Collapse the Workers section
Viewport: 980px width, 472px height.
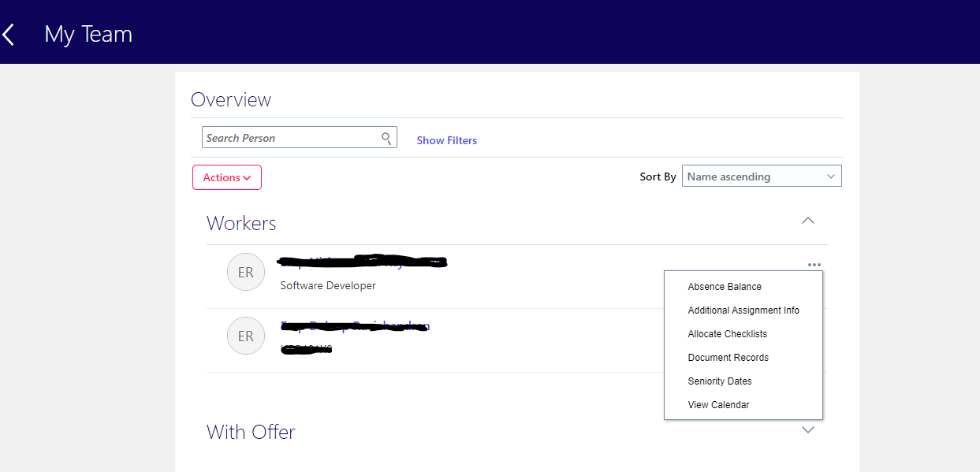pos(807,221)
